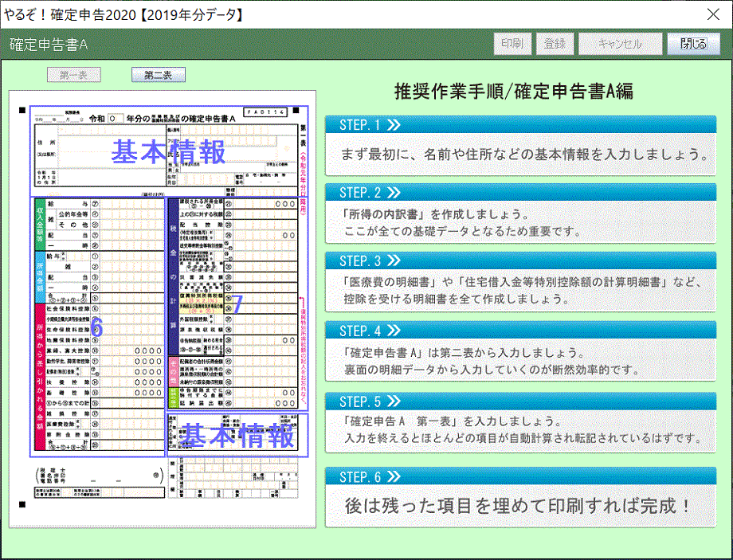Click the 印刷 button
The image size is (733, 560).
coord(512,44)
